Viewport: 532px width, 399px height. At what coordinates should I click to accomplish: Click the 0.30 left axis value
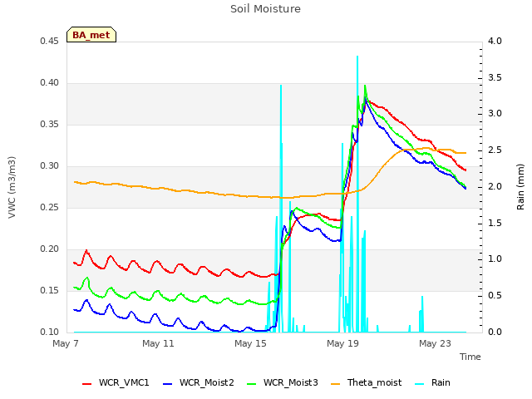tap(50, 166)
